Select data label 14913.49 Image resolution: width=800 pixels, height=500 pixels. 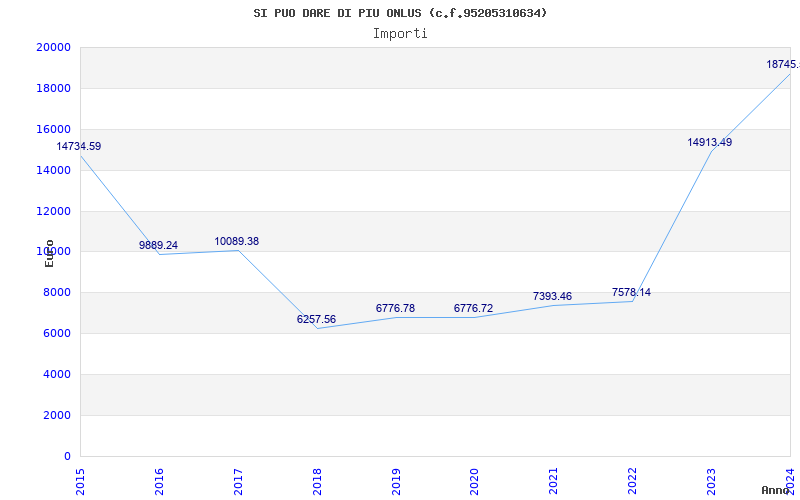[x=710, y=142]
